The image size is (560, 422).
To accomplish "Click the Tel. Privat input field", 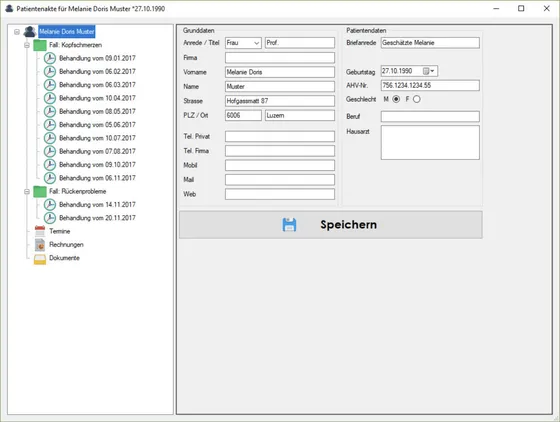I will pos(280,136).
